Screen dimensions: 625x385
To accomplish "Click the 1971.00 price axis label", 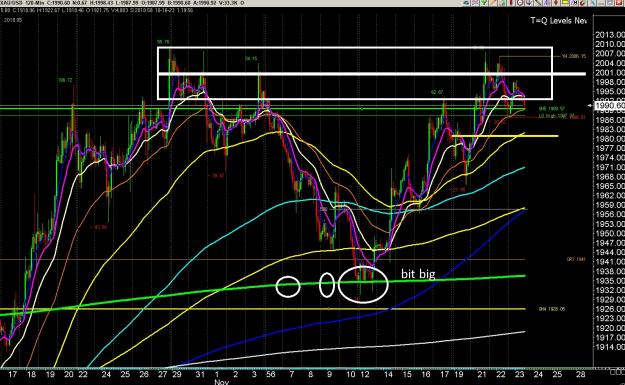I will pyautogui.click(x=610, y=167).
